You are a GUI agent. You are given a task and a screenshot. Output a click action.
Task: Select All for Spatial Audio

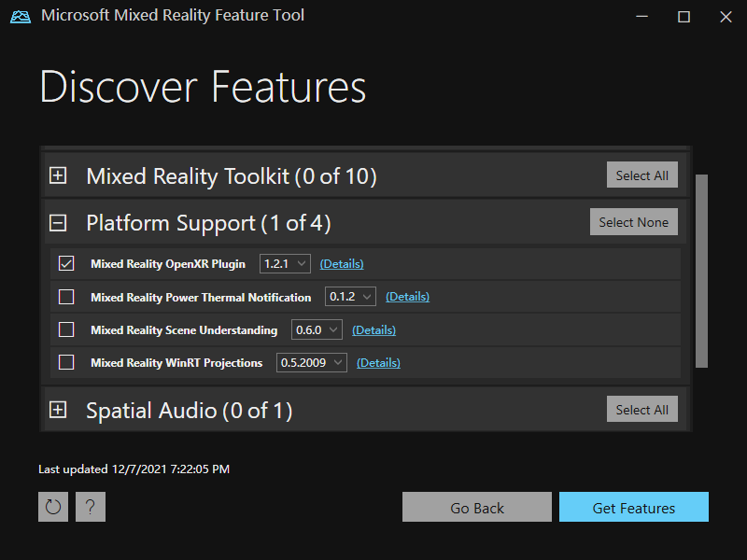[x=641, y=409]
